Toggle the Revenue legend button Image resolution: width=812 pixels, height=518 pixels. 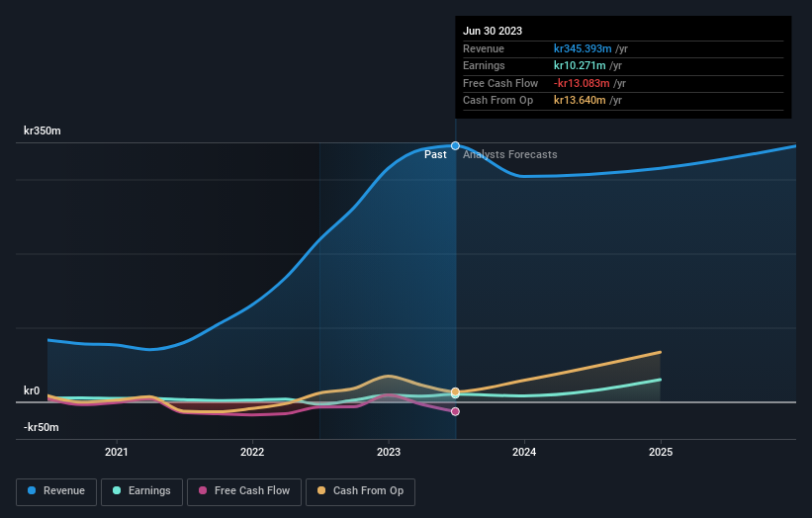click(x=56, y=491)
